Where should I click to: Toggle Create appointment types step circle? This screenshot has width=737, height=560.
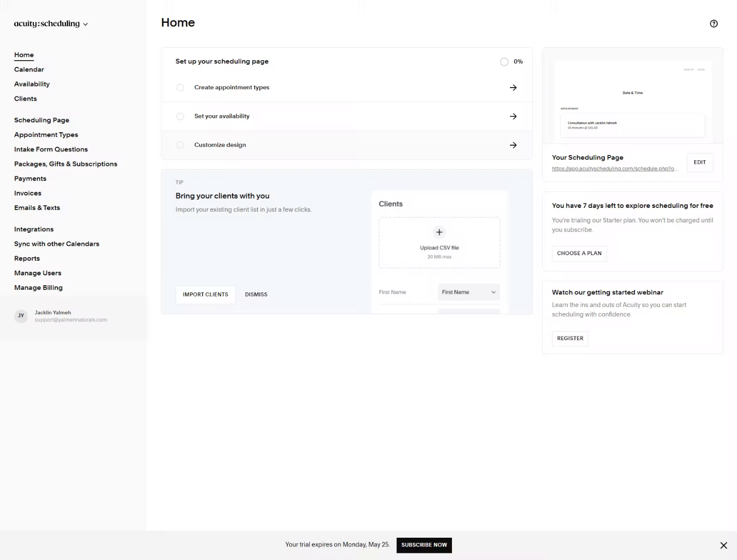[x=180, y=88]
